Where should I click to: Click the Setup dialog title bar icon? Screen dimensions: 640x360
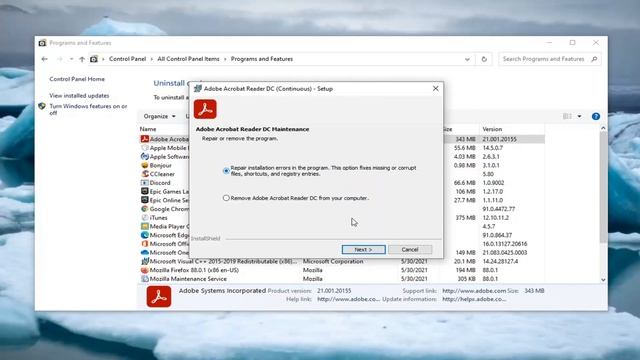(x=198, y=89)
